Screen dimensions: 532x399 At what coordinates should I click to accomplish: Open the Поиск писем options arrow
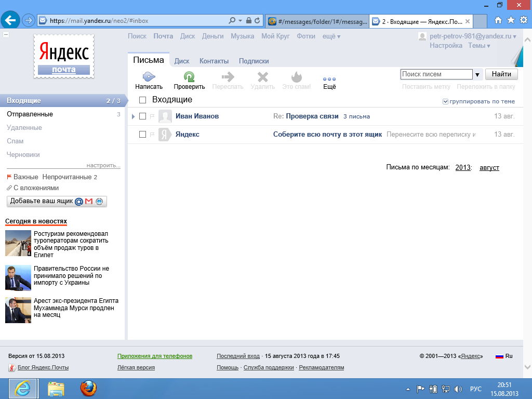click(x=477, y=75)
